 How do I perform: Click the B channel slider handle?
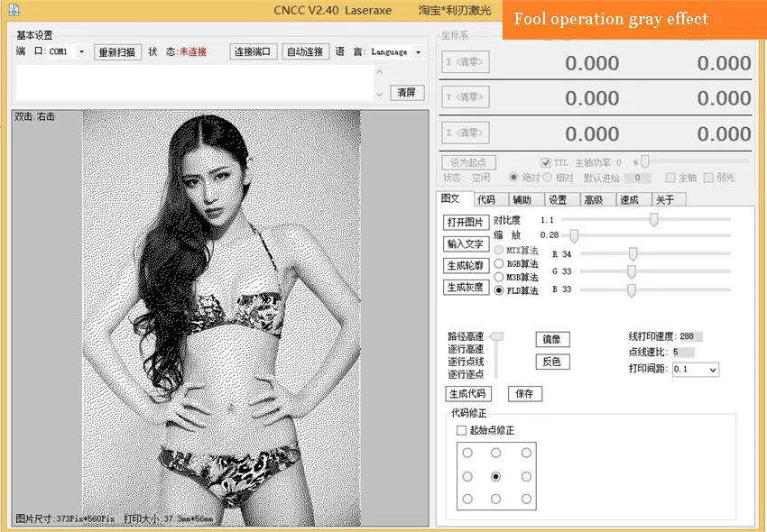[x=632, y=289]
